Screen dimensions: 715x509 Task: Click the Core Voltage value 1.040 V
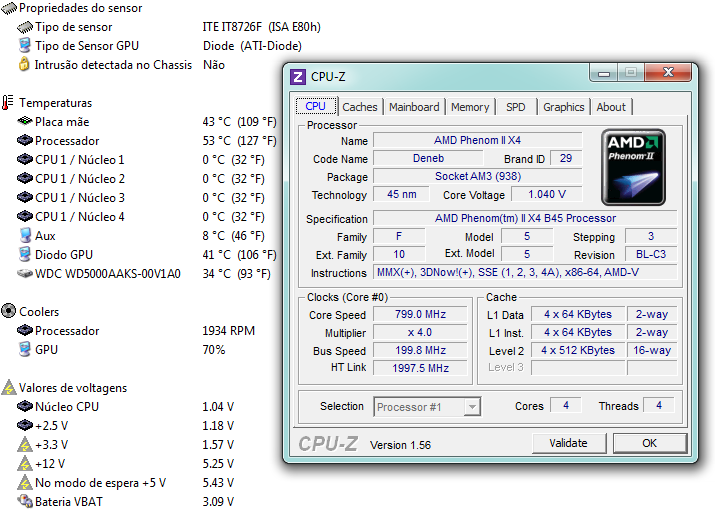(x=547, y=194)
